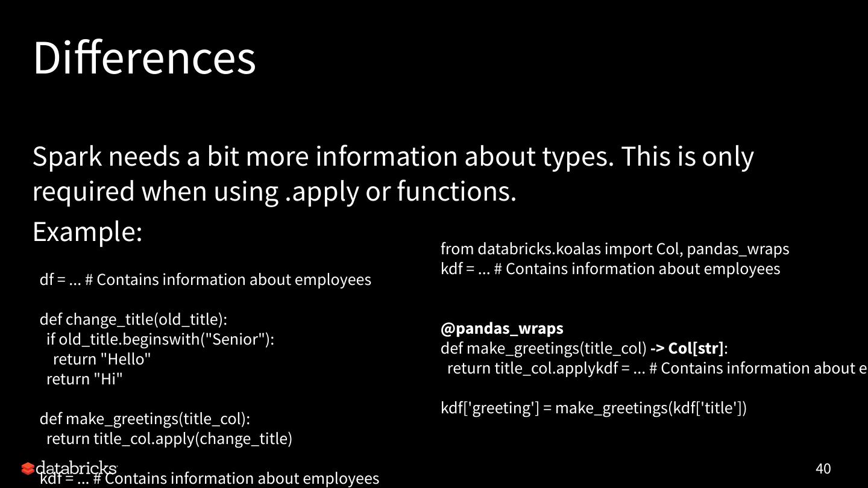Click the beginswith("Senior") condition line
Viewport: 868px width, 488px height.
(x=160, y=339)
